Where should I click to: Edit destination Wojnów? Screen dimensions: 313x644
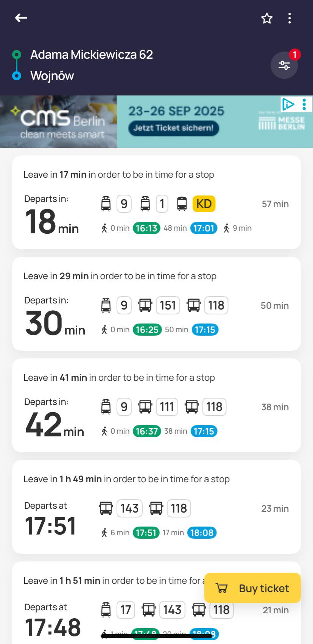tap(52, 76)
